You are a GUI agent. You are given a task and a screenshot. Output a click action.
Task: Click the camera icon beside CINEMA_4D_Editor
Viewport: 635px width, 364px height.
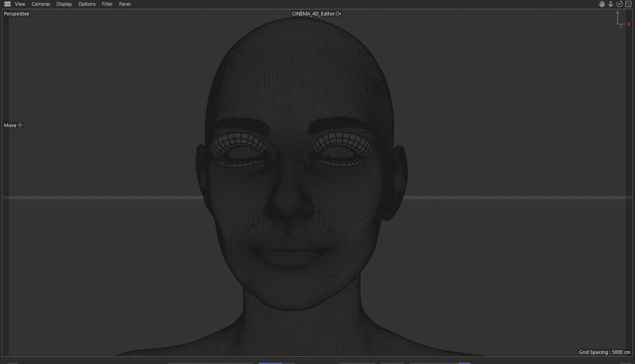pos(338,14)
